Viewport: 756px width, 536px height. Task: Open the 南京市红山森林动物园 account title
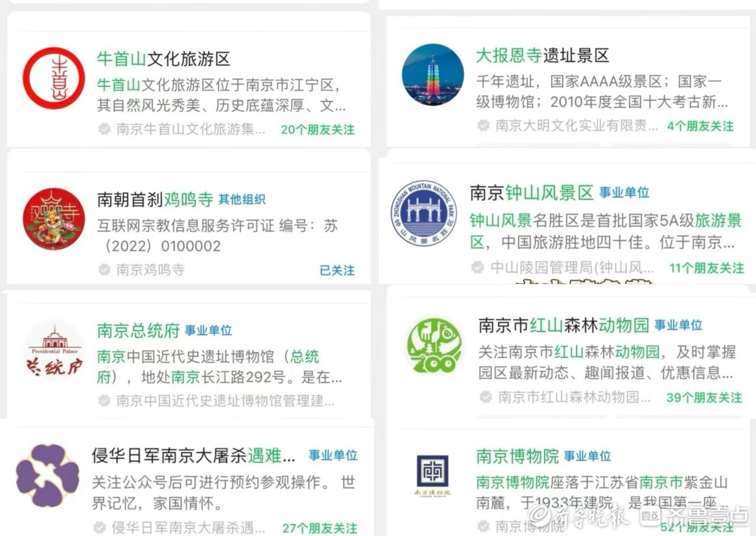pyautogui.click(x=564, y=325)
